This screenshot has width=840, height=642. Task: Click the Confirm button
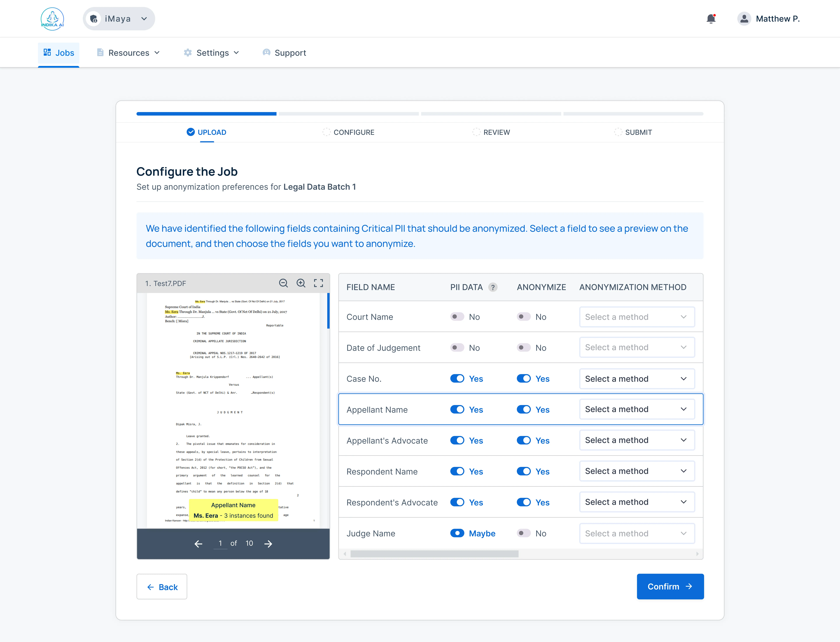[670, 587]
